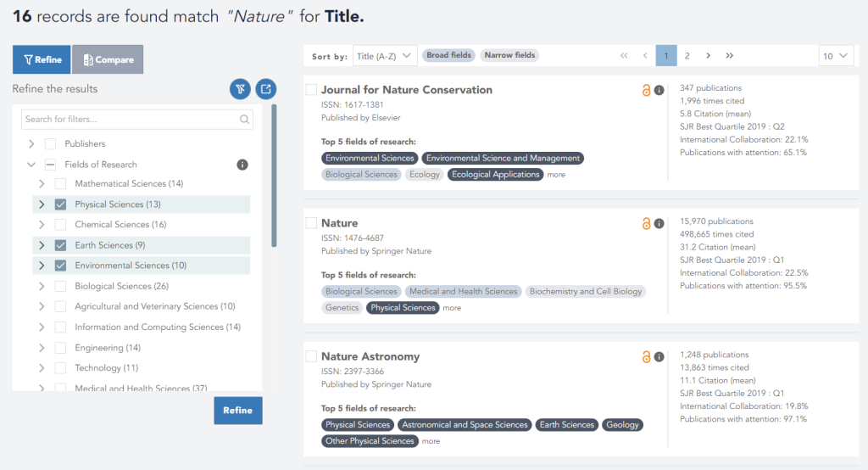The width and height of the screenshot is (868, 470).
Task: Click Astronomical and Space Sciences tag
Action: tap(465, 425)
